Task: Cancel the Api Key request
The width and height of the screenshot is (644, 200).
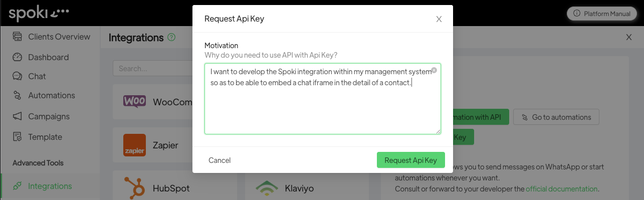Action: pos(220,160)
